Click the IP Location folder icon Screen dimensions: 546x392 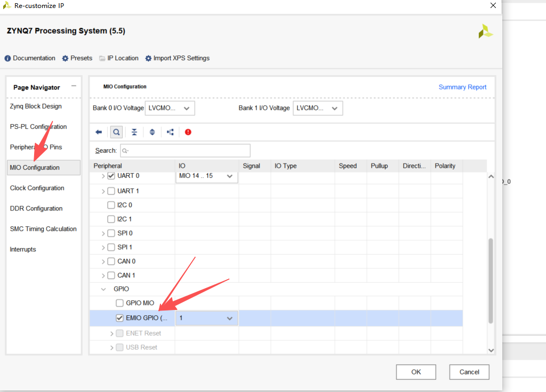point(102,59)
